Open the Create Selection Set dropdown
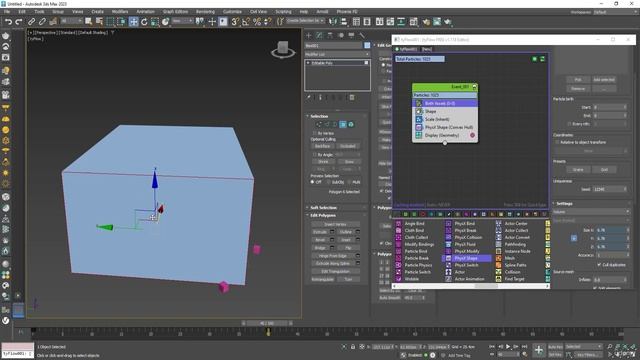Viewport: 640px width, 360px height. coord(305,20)
